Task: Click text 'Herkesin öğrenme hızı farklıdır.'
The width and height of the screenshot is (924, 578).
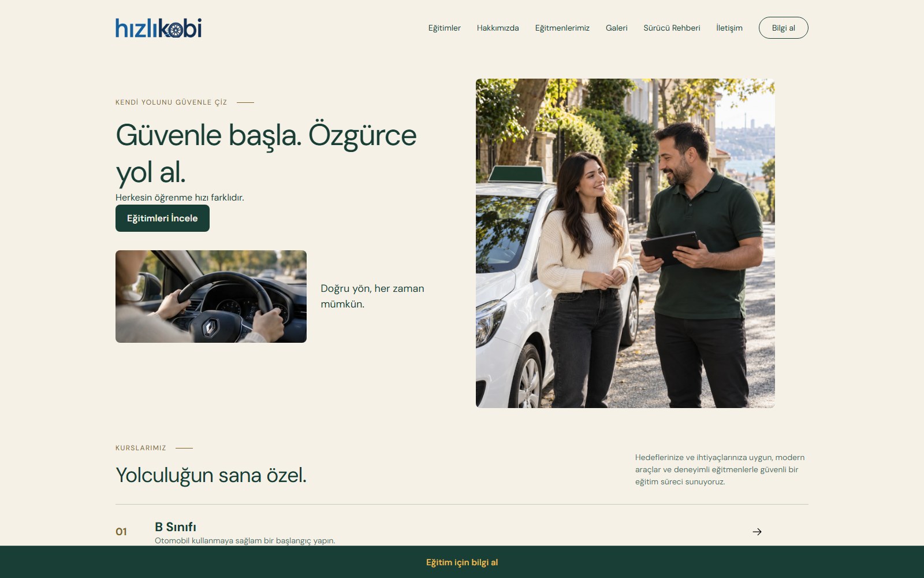Action: tap(180, 198)
